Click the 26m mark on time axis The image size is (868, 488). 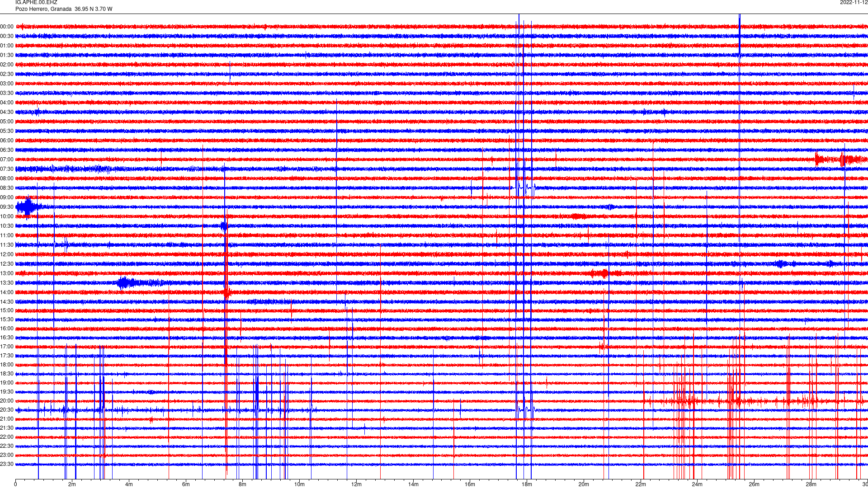(754, 484)
